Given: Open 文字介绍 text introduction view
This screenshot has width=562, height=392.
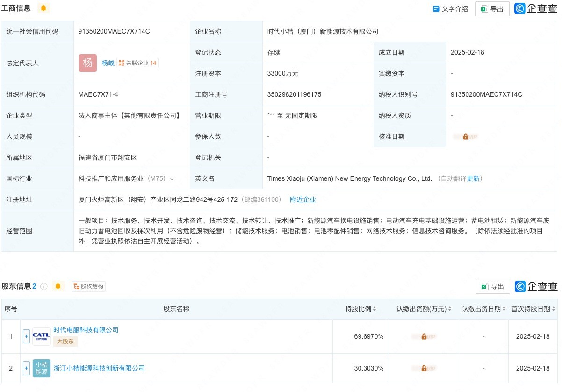Looking at the screenshot, I should [450, 9].
